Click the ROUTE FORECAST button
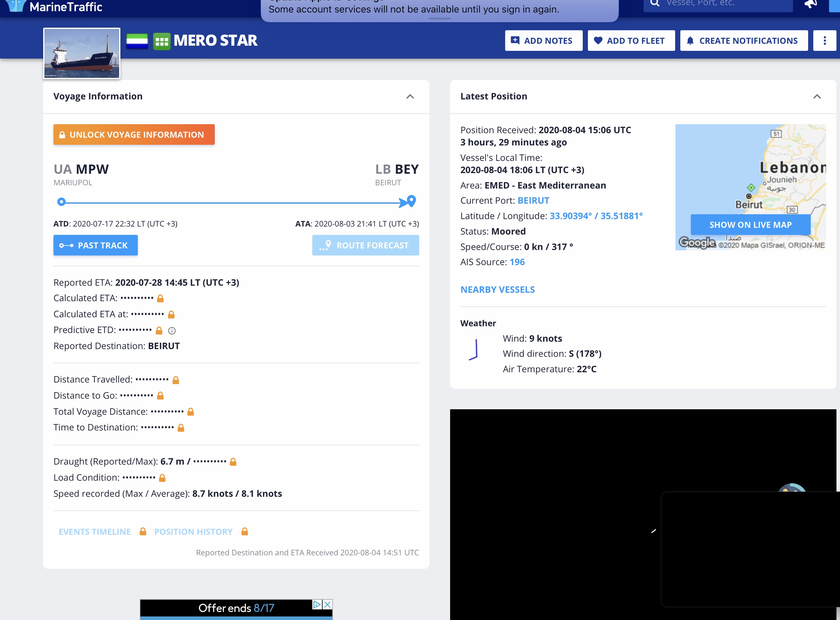 (365, 245)
